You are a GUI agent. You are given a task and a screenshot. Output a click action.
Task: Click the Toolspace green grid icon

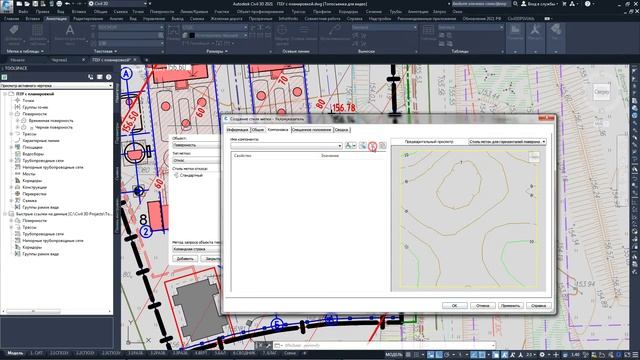tap(4, 77)
